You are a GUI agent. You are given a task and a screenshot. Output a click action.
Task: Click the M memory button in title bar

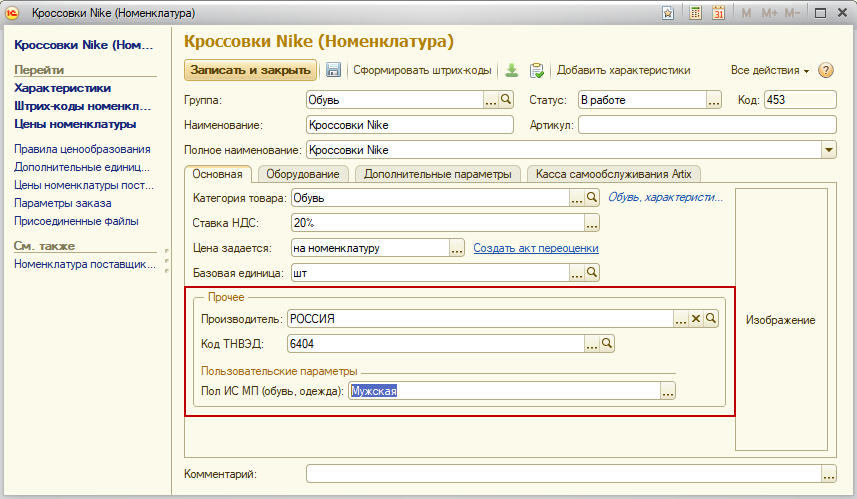pyautogui.click(x=746, y=13)
